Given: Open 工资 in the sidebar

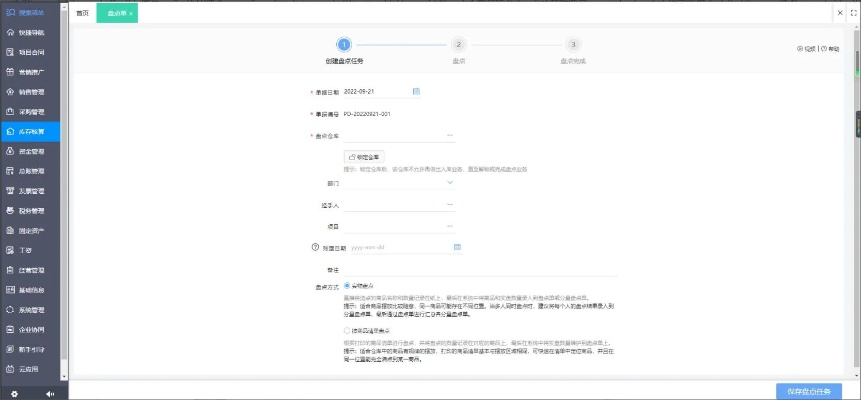Looking at the screenshot, I should [x=30, y=250].
